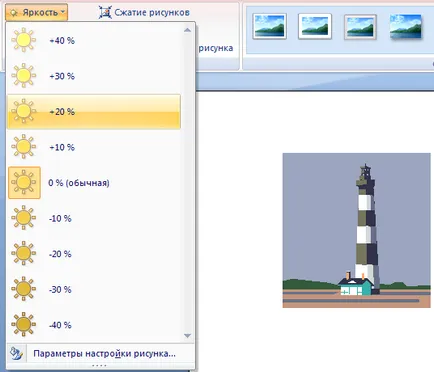This screenshot has height=372, width=434.
Task: Select +10 % brightness option
Action: click(x=94, y=147)
